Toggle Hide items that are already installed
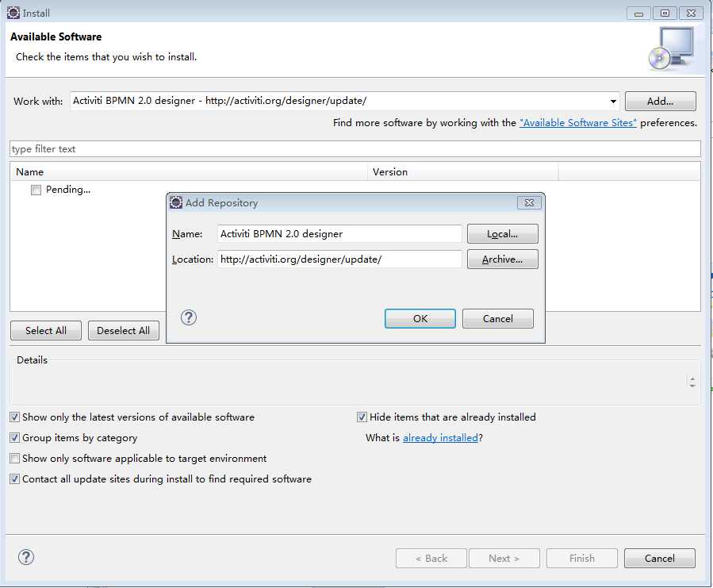Screen dimensions: 713x588 (x=362, y=417)
